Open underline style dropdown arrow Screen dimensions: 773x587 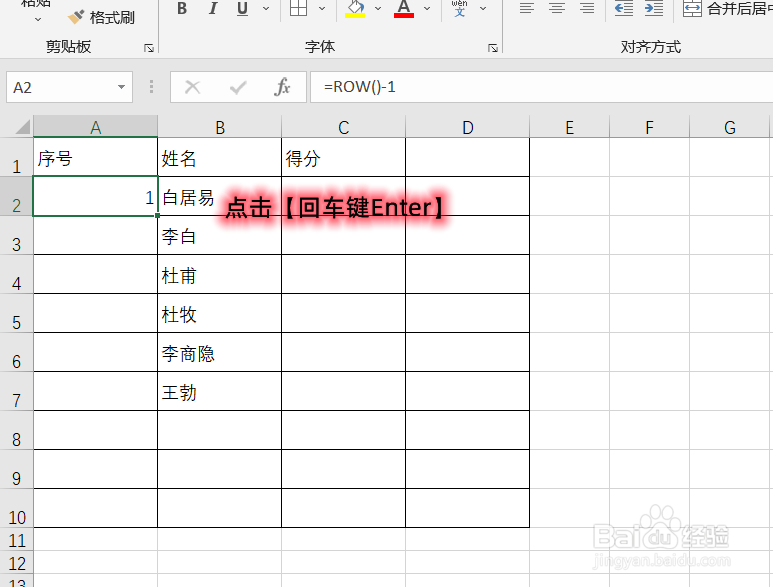pos(266,8)
